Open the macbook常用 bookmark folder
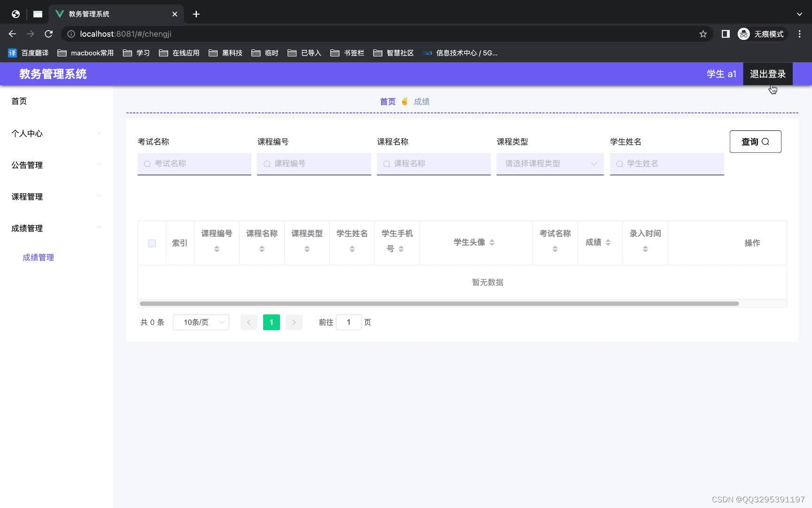 point(86,53)
